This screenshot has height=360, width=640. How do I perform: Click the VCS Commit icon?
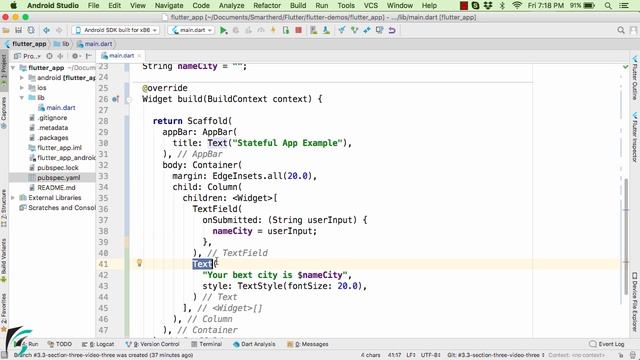point(354,30)
